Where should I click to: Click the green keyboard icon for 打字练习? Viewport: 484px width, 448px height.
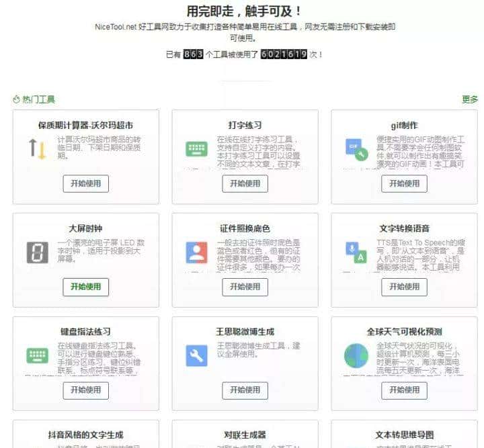click(x=196, y=149)
